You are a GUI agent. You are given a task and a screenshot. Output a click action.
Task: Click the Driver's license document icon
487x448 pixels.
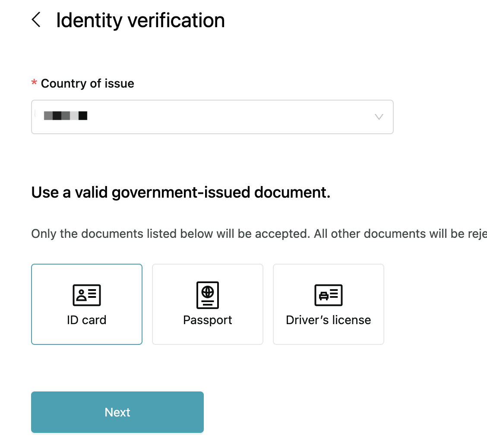click(328, 295)
